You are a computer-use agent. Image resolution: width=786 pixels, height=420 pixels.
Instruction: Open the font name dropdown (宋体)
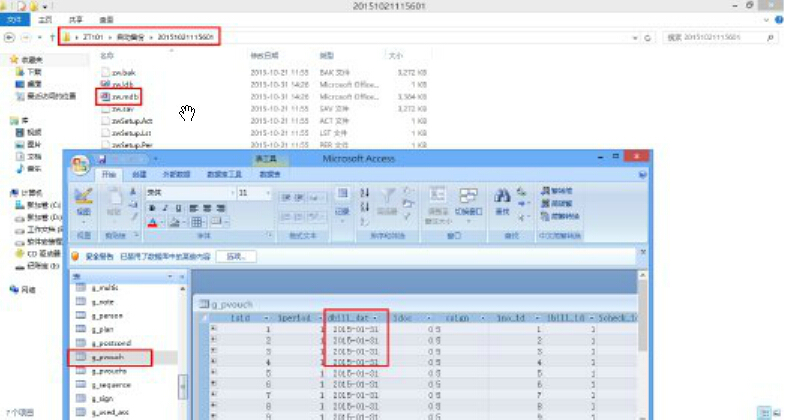232,193
